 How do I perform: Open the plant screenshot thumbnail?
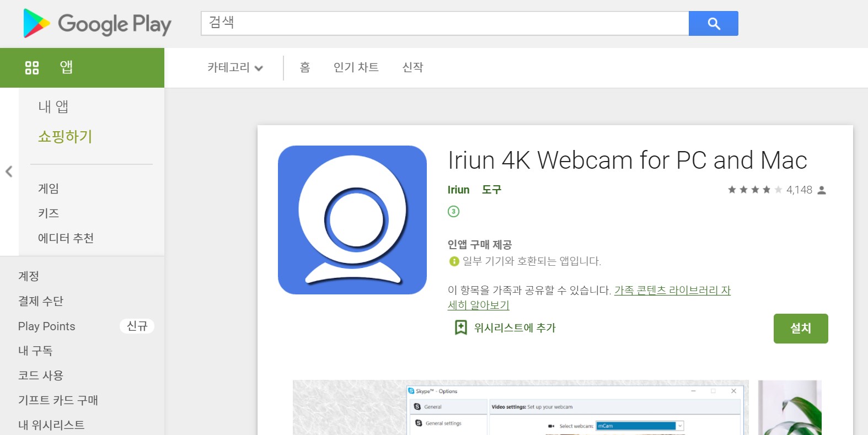(790, 407)
